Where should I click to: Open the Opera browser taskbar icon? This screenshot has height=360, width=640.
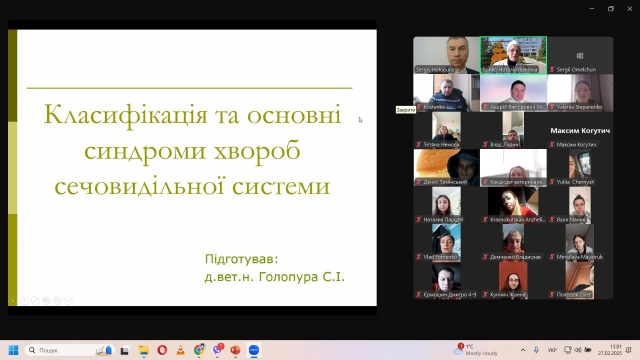tap(162, 350)
